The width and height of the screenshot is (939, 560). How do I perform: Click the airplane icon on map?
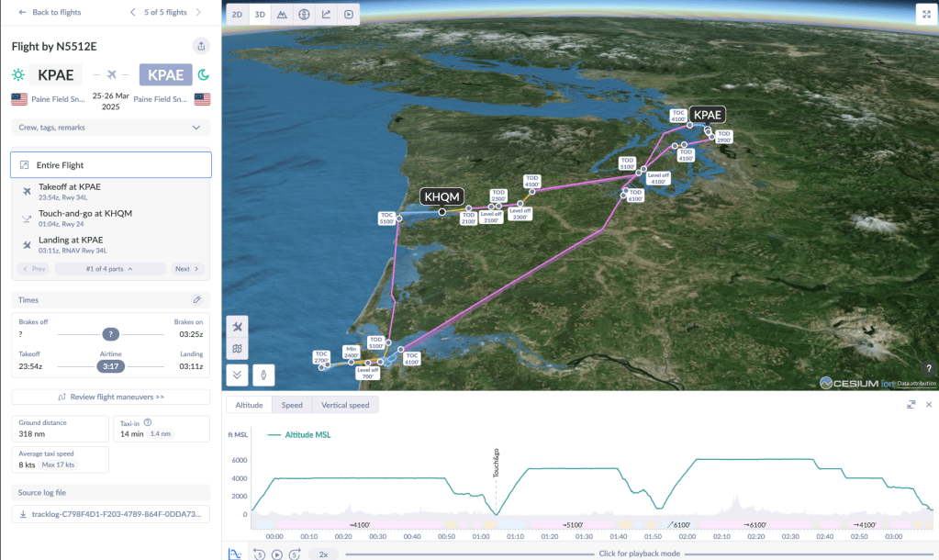tap(238, 327)
